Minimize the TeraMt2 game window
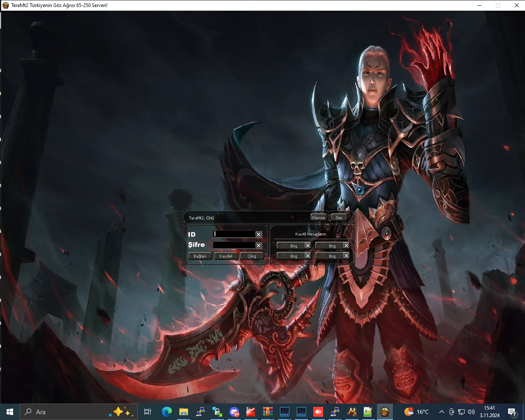Viewport: 525px width, 420px height. pyautogui.click(x=480, y=5)
